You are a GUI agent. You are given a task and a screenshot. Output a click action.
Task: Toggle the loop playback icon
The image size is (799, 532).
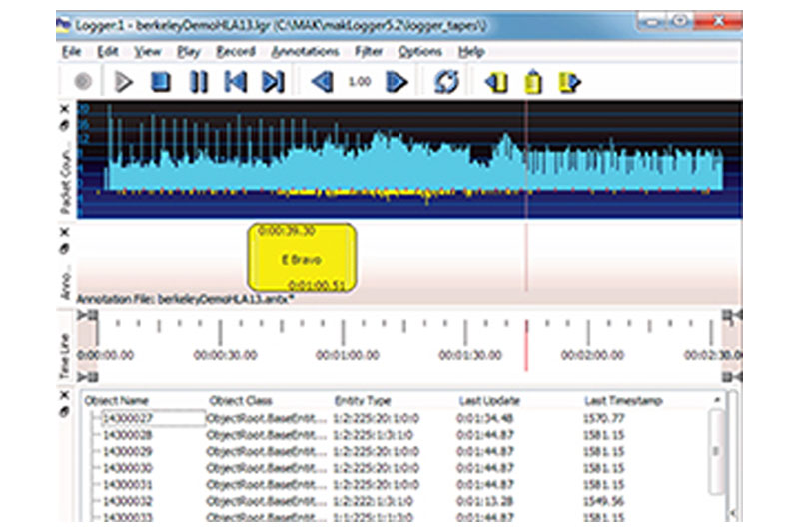click(446, 82)
